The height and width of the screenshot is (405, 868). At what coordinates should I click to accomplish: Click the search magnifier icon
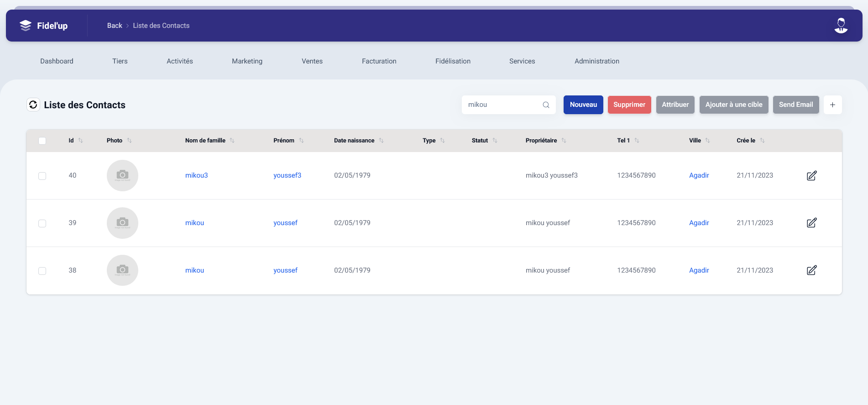pyautogui.click(x=546, y=105)
